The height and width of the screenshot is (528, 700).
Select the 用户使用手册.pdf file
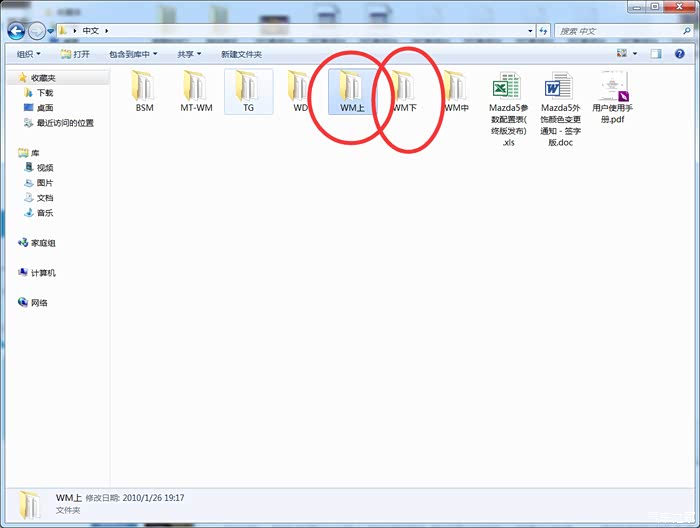[x=612, y=97]
